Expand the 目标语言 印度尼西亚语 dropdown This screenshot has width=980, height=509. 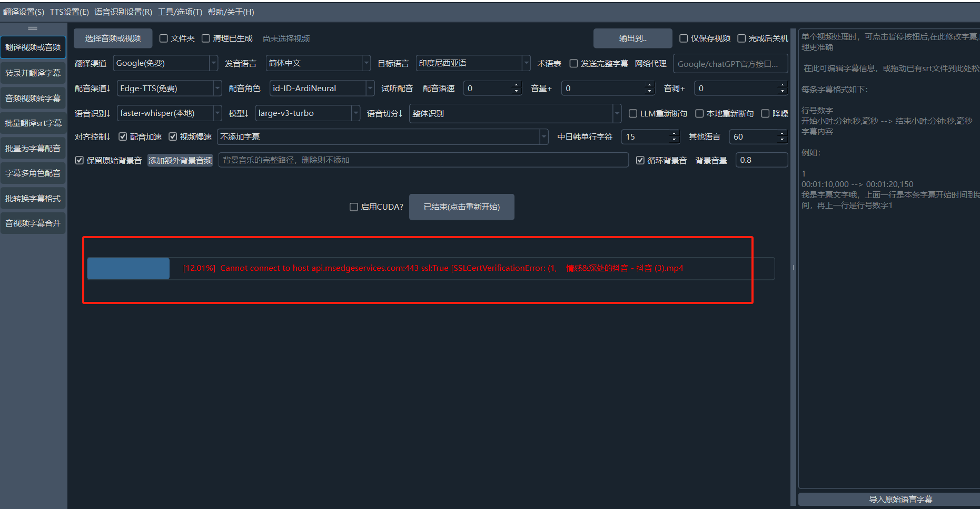click(x=473, y=63)
